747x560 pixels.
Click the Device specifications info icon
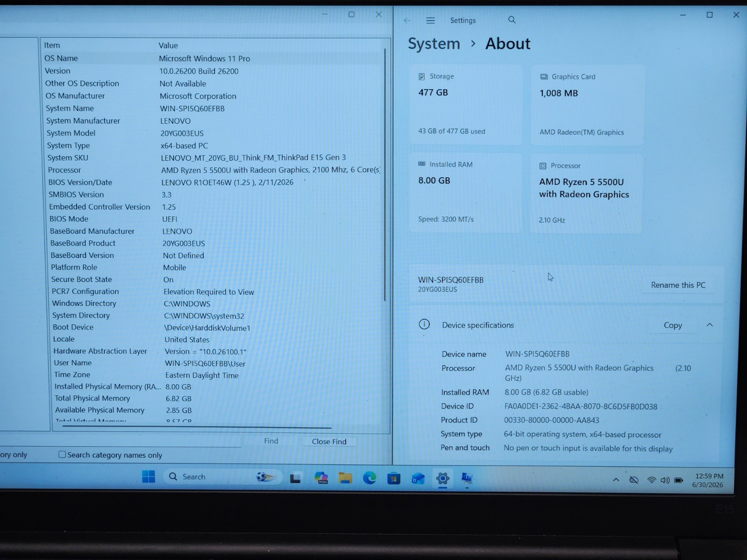coord(424,324)
